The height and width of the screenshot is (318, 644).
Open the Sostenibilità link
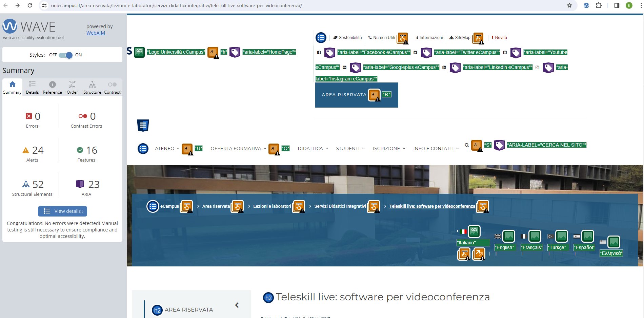pos(348,38)
